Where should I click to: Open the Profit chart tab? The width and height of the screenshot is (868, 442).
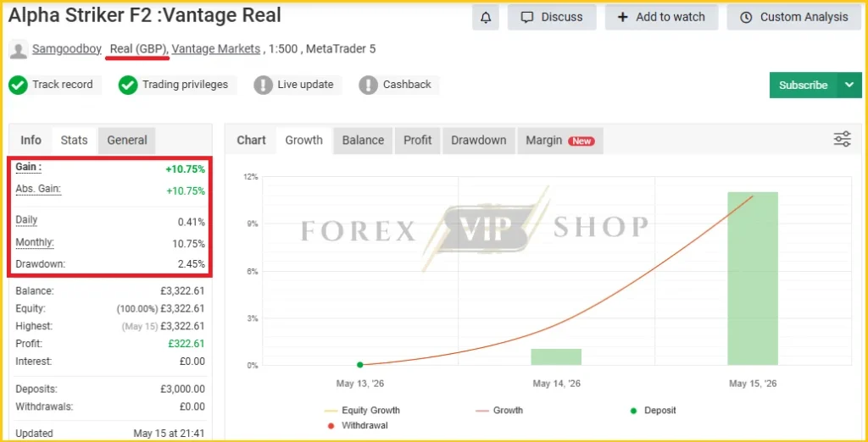point(417,141)
